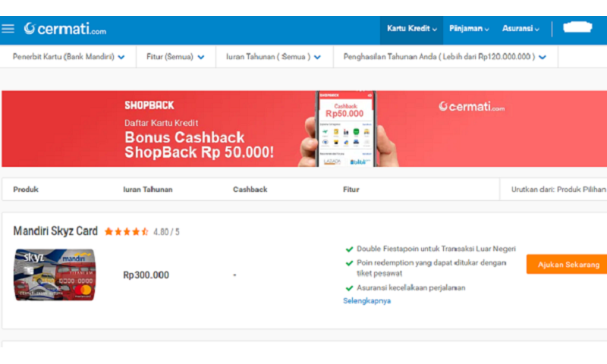Click the white button in top-right header
607x364 pixels.
pyautogui.click(x=577, y=27)
